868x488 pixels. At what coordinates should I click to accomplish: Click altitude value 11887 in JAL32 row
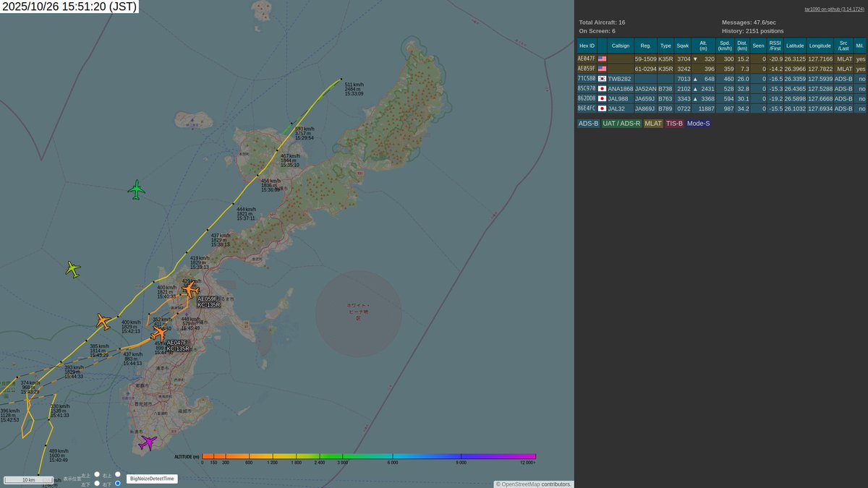pos(707,108)
